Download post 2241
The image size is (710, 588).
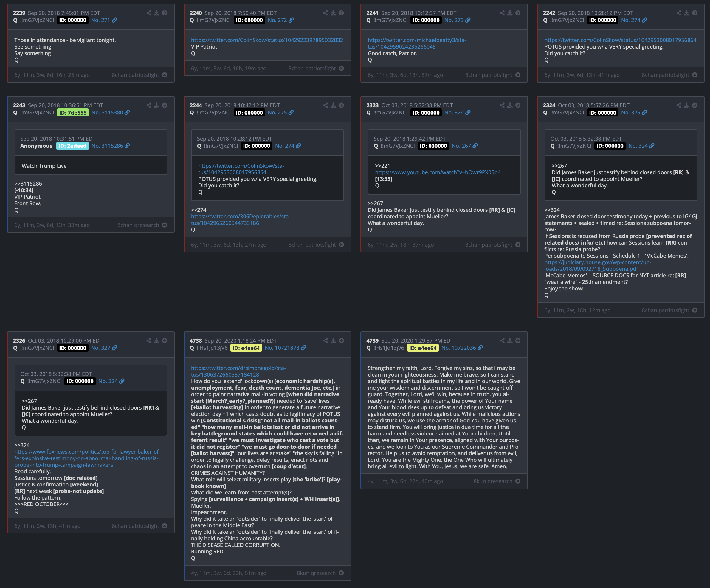click(x=510, y=13)
